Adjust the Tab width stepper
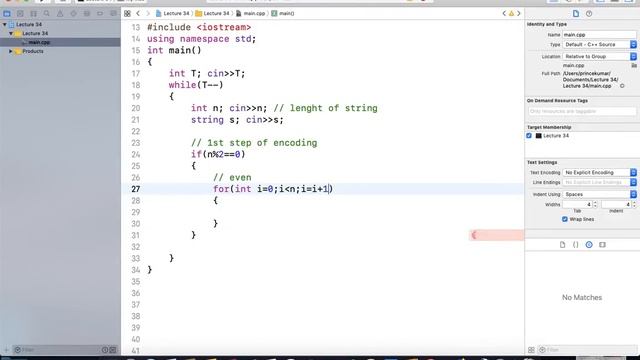The image size is (640, 360). [595, 204]
